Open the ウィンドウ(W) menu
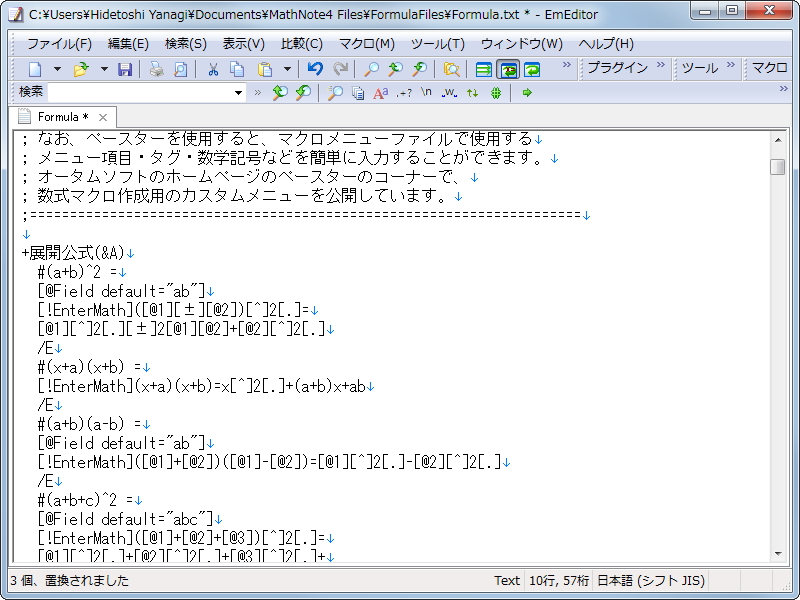 [x=521, y=44]
